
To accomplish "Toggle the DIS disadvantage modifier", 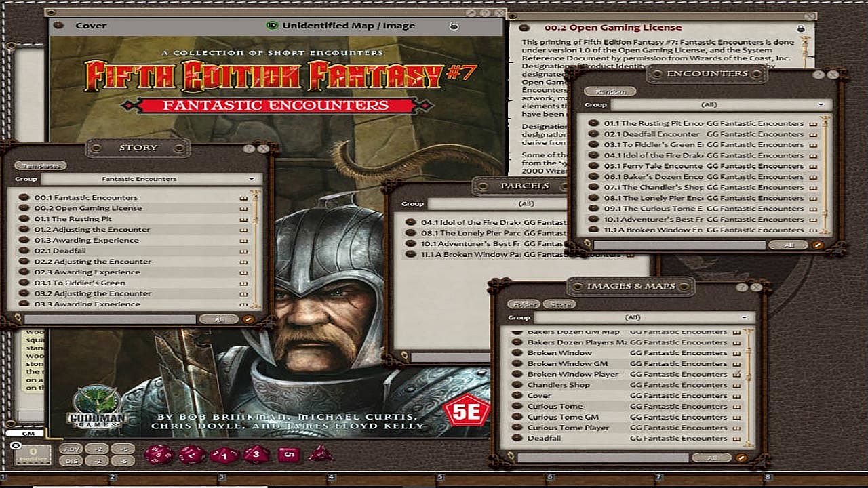I will 71,461.
